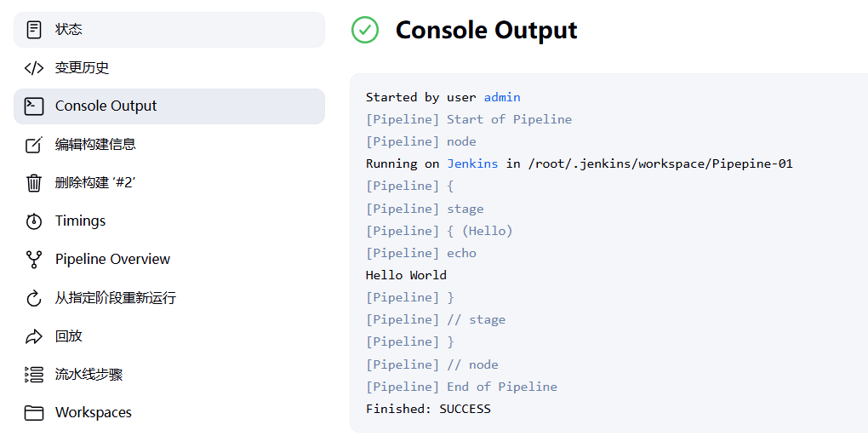Click the Workspaces folder icon
Image resolution: width=868 pixels, height=436 pixels.
[34, 413]
